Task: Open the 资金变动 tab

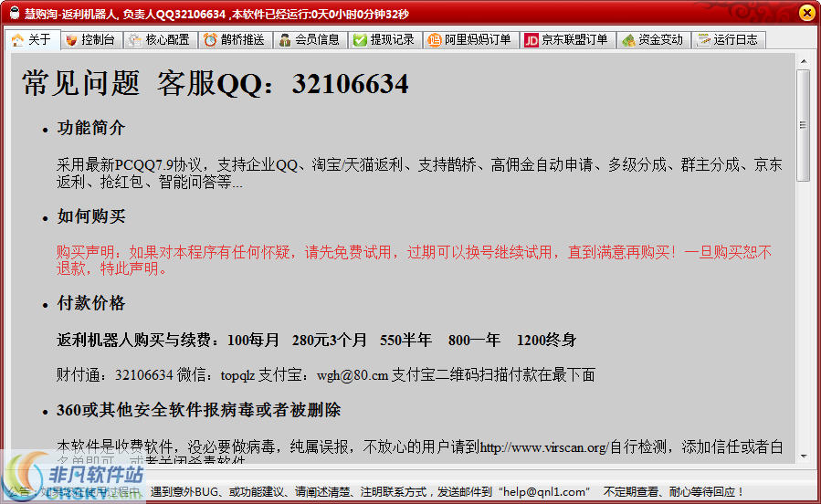Action: pos(654,40)
